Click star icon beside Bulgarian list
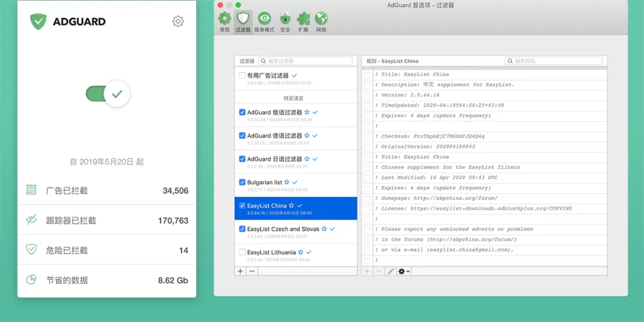The image size is (644, 322). (287, 182)
